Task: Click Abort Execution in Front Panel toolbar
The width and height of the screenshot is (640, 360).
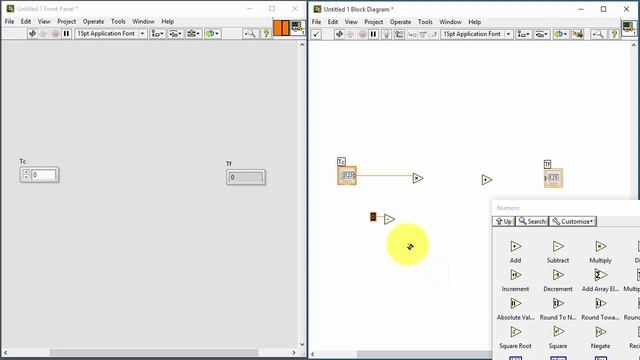Action: coord(56,33)
